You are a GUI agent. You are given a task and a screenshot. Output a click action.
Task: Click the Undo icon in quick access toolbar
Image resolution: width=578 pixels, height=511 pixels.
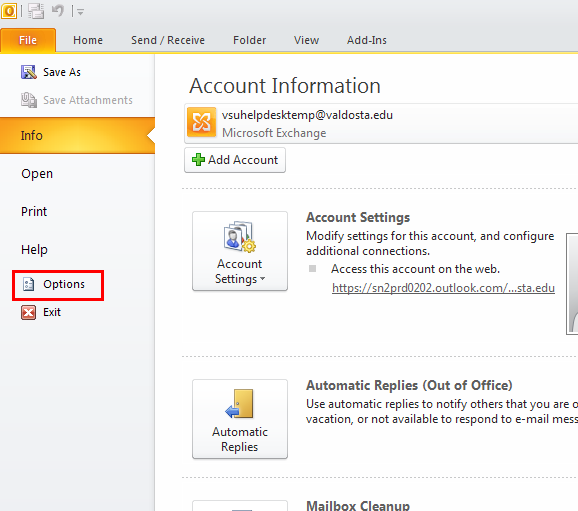click(58, 11)
